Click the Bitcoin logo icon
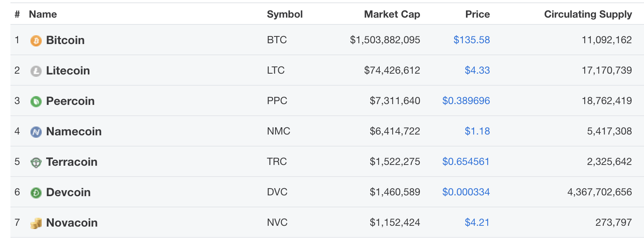This screenshot has width=644, height=245. coord(36,40)
